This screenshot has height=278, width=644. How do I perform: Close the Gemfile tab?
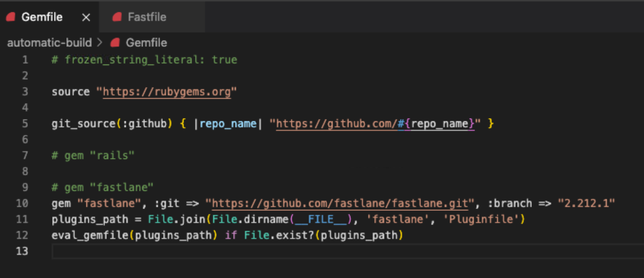[x=86, y=17]
